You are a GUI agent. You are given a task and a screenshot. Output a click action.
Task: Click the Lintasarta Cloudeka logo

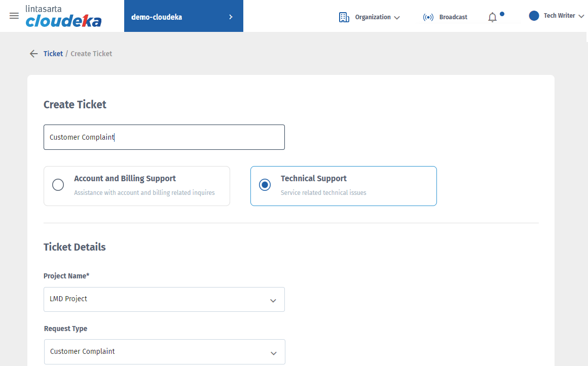click(x=63, y=16)
